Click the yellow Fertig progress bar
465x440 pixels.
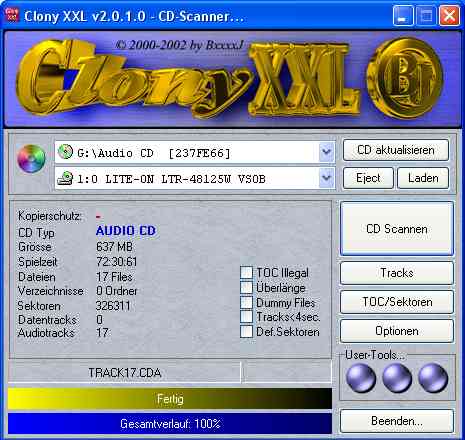tap(170, 399)
